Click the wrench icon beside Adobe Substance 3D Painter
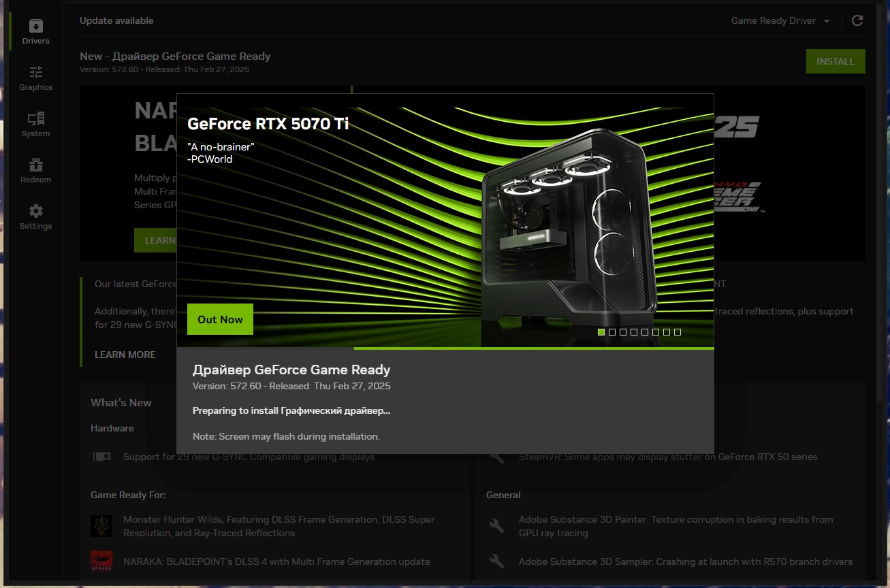Screen dimensions: 890x588 coord(497,526)
